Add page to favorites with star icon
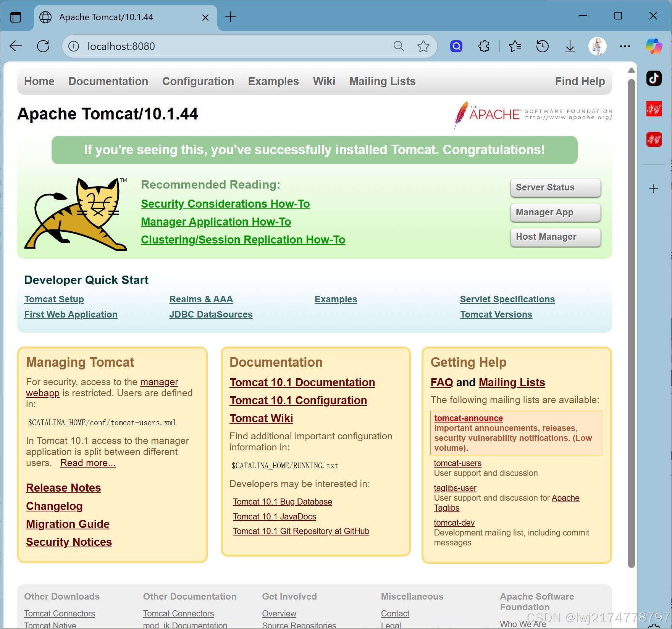672x629 pixels. pos(423,46)
